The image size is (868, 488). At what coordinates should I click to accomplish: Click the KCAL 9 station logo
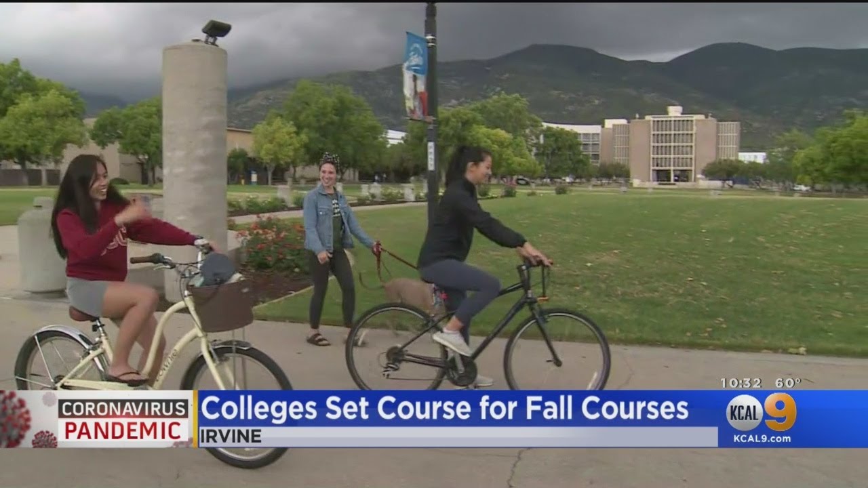[761, 412]
